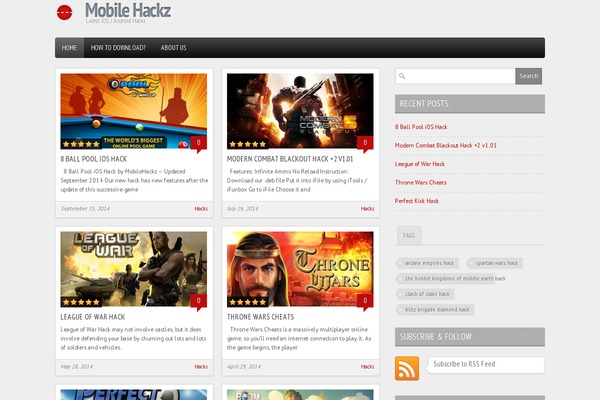Select the clash of clans hack tag
Viewport: 600px width, 400px height.
(425, 294)
